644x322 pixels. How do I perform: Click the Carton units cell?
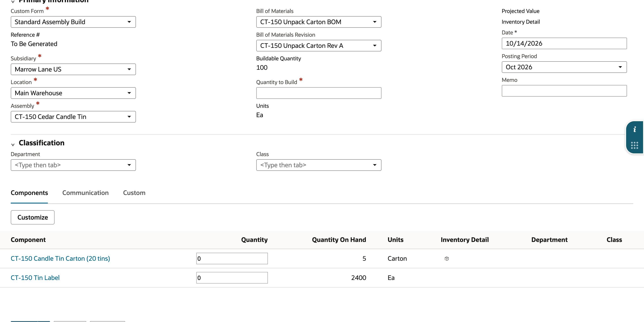tap(397, 258)
